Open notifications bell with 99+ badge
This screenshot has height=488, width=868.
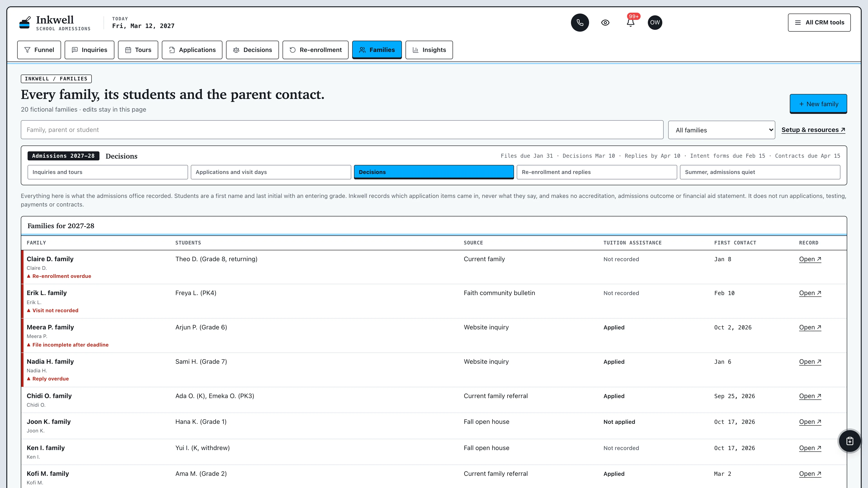click(x=630, y=23)
